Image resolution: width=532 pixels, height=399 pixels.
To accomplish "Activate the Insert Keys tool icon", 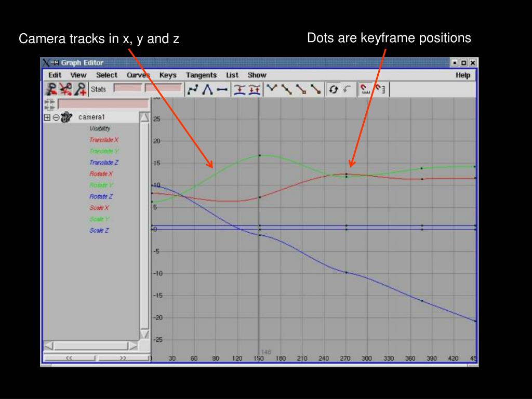I will 65,89.
